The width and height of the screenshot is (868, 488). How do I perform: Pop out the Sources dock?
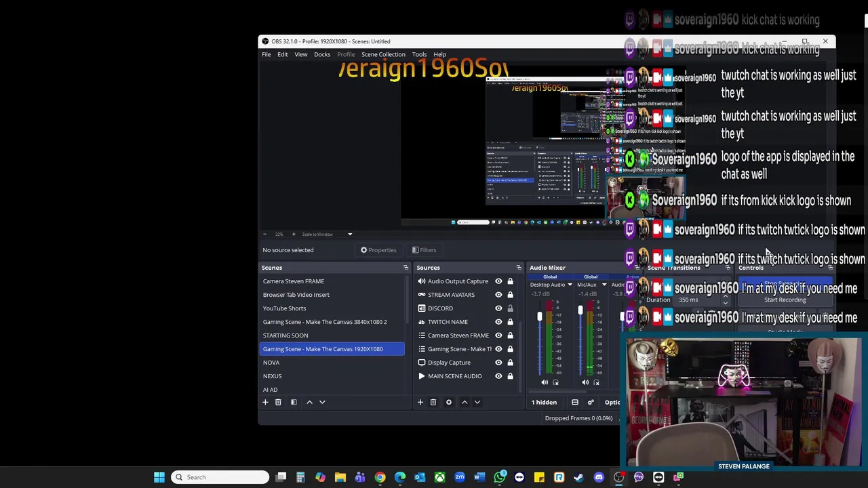point(519,268)
